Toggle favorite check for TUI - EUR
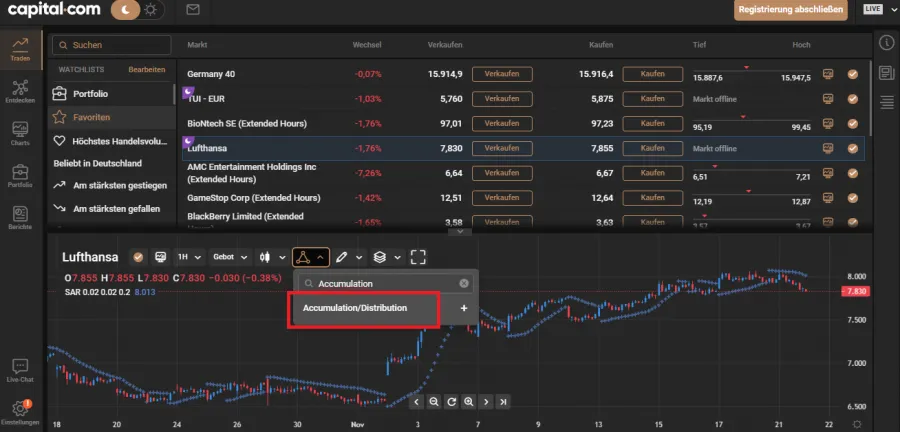 (853, 99)
